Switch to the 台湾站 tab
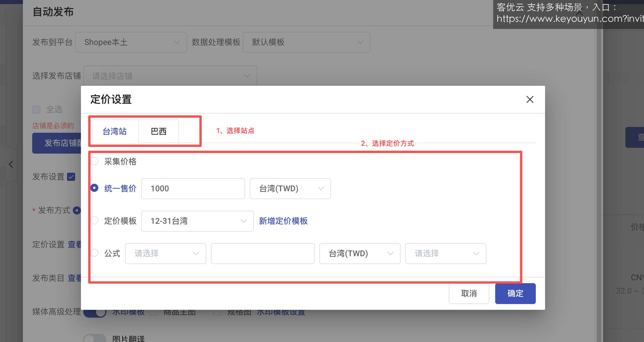This screenshot has width=644, height=342. click(115, 131)
